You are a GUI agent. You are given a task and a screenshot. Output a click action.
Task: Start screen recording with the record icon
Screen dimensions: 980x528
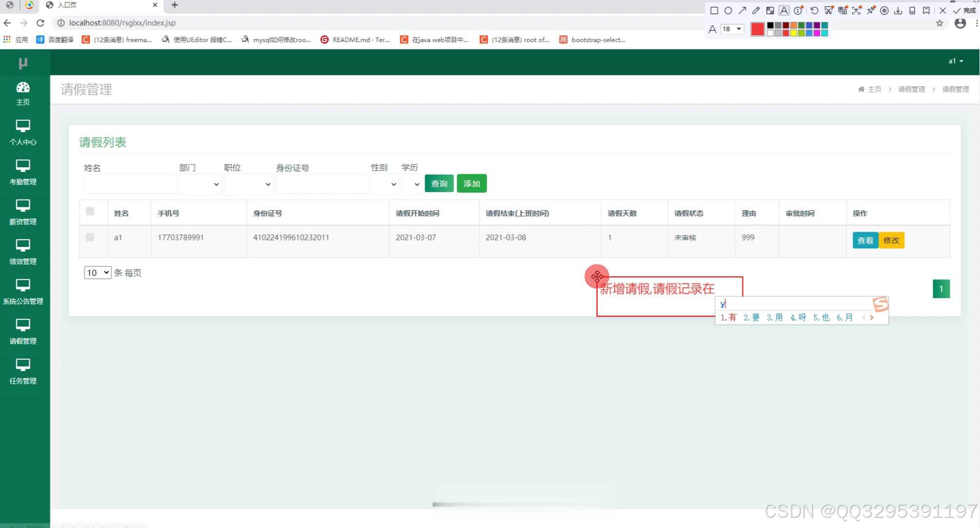tap(884, 10)
